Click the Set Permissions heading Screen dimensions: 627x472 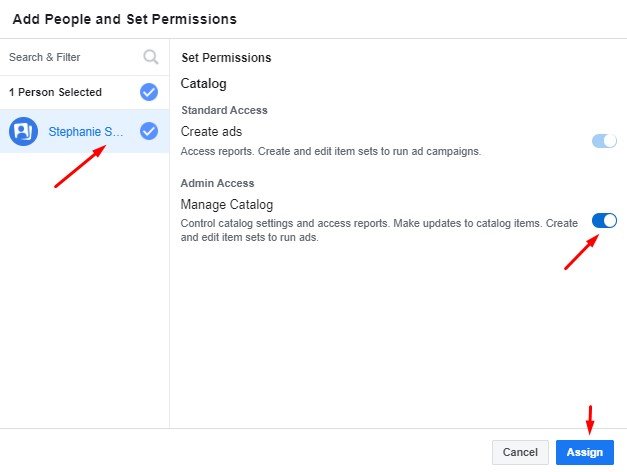pyautogui.click(x=225, y=58)
